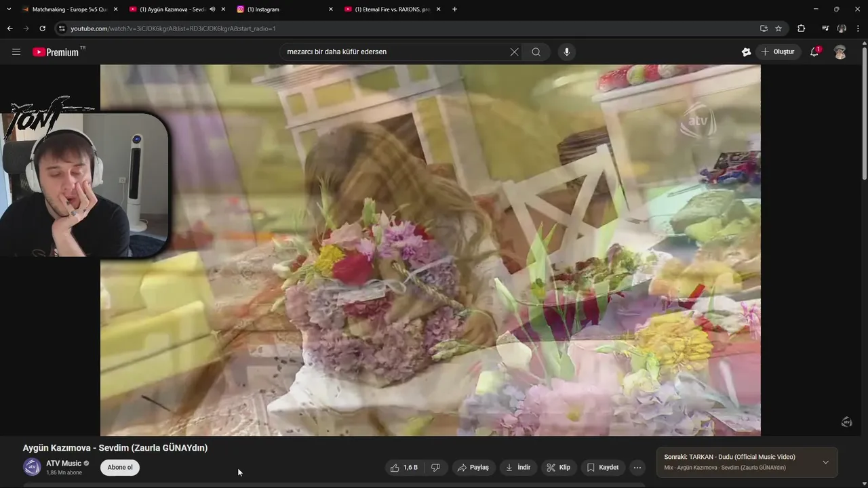Open the Oluştur create button

pyautogui.click(x=778, y=52)
